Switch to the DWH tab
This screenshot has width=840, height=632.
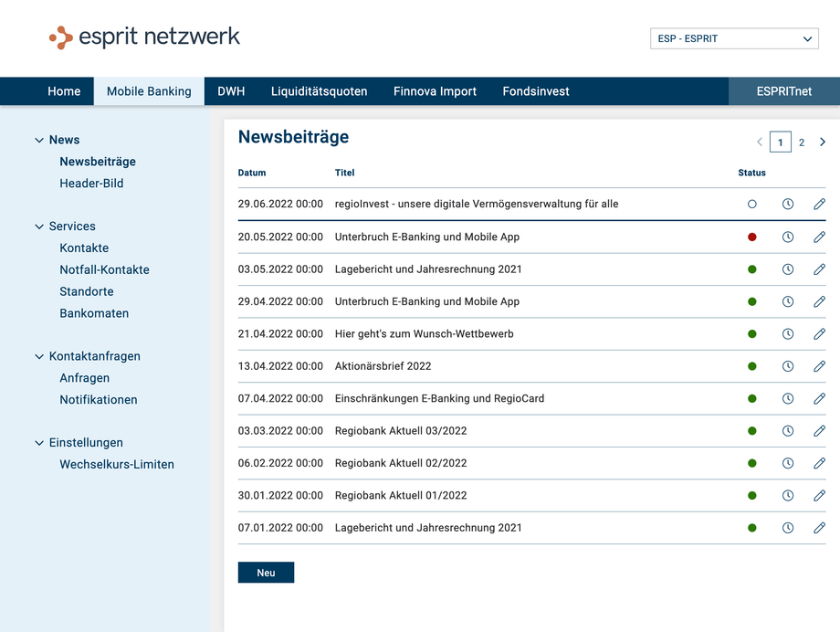[231, 91]
